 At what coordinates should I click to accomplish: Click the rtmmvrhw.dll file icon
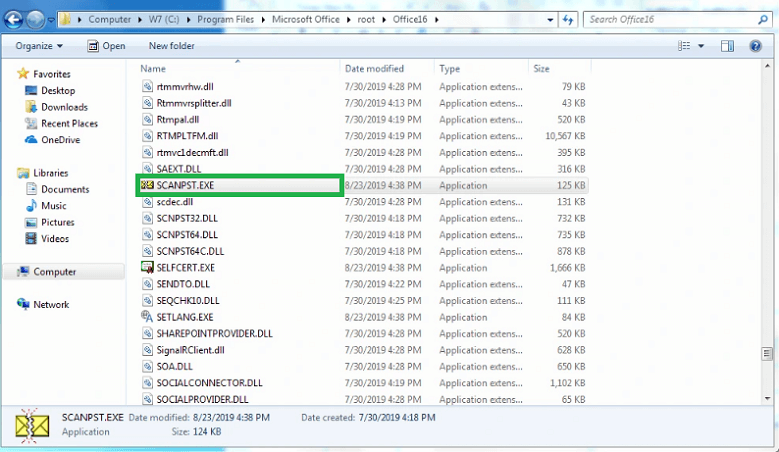(x=147, y=86)
